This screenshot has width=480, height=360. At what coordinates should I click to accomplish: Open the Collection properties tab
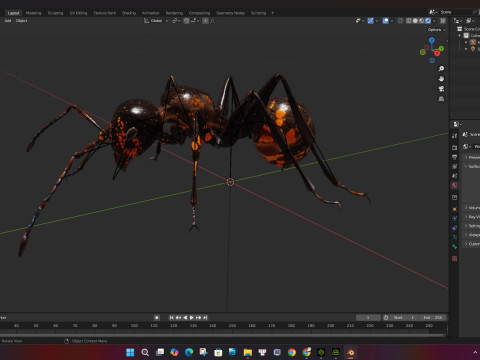tap(454, 197)
